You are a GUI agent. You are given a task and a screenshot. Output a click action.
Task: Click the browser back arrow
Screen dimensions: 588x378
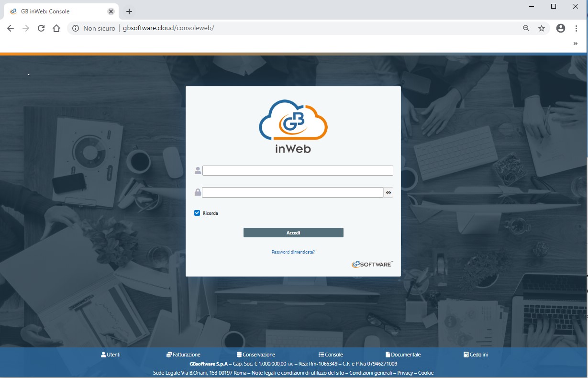click(11, 28)
